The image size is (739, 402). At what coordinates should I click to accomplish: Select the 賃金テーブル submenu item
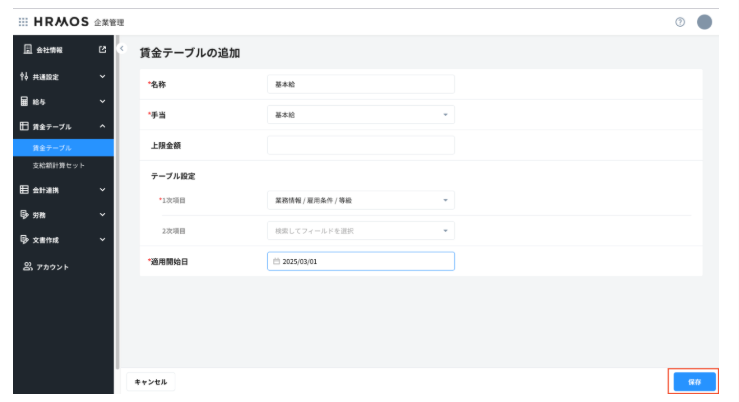(52, 148)
